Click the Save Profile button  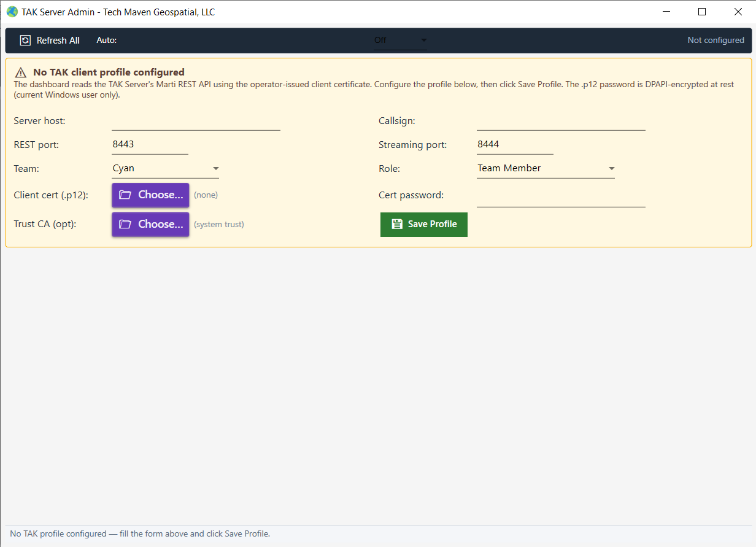pos(424,224)
